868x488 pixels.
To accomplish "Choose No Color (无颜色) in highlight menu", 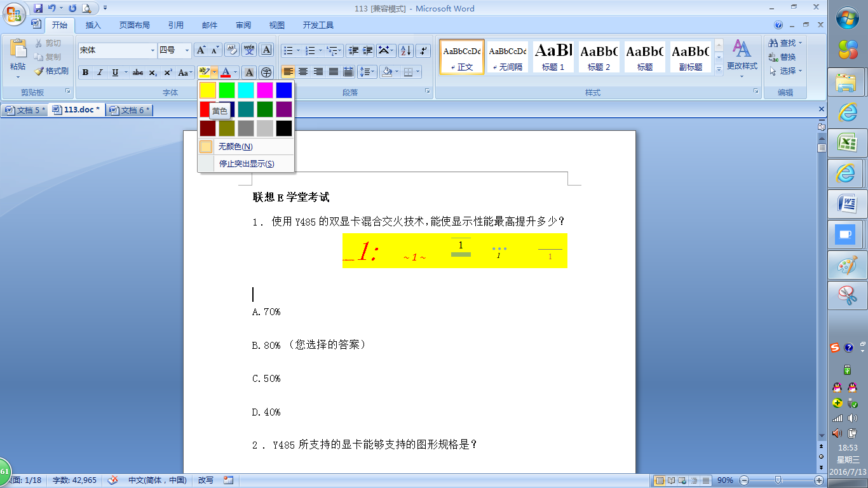I will tap(235, 147).
